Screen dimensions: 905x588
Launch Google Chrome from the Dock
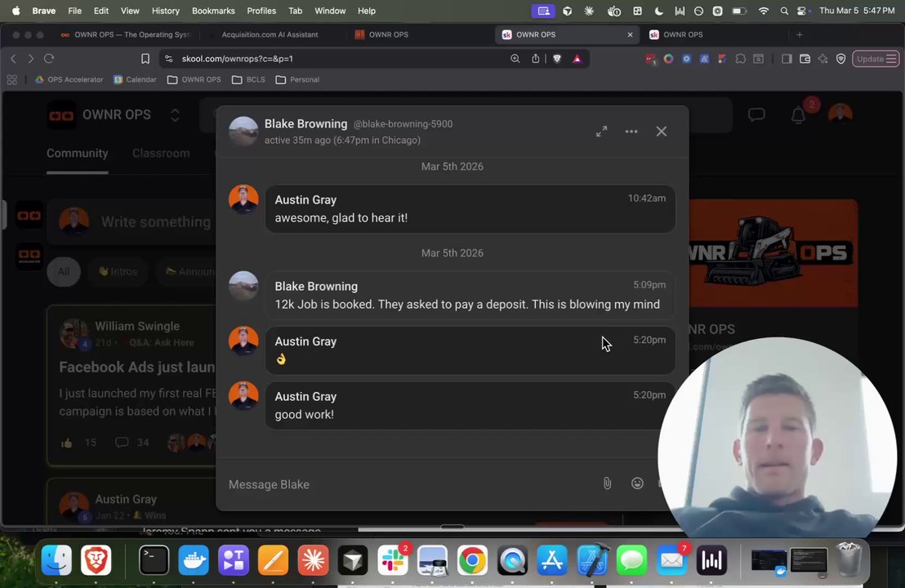coord(472,560)
